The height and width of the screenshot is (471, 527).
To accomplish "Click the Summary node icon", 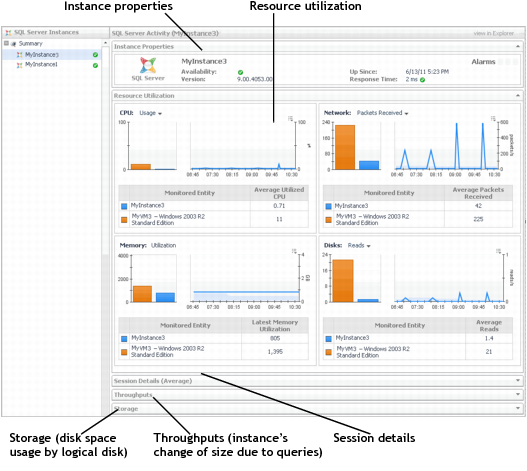I will click(x=14, y=44).
